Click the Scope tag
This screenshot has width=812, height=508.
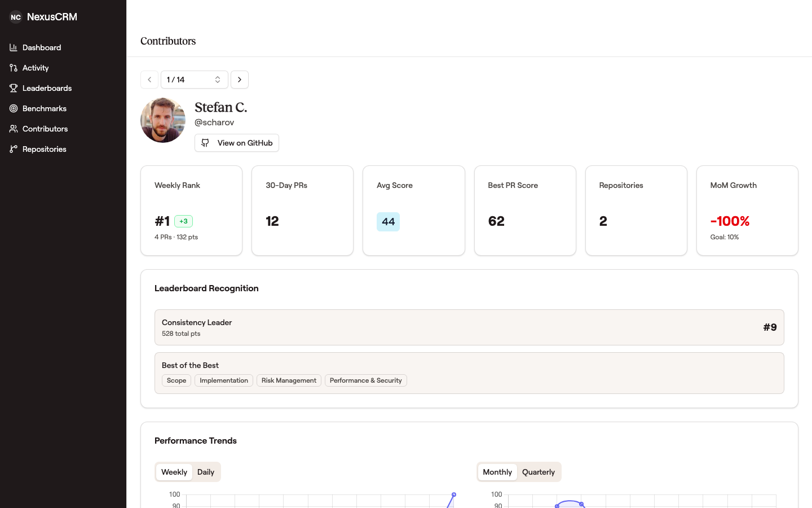[x=176, y=380]
